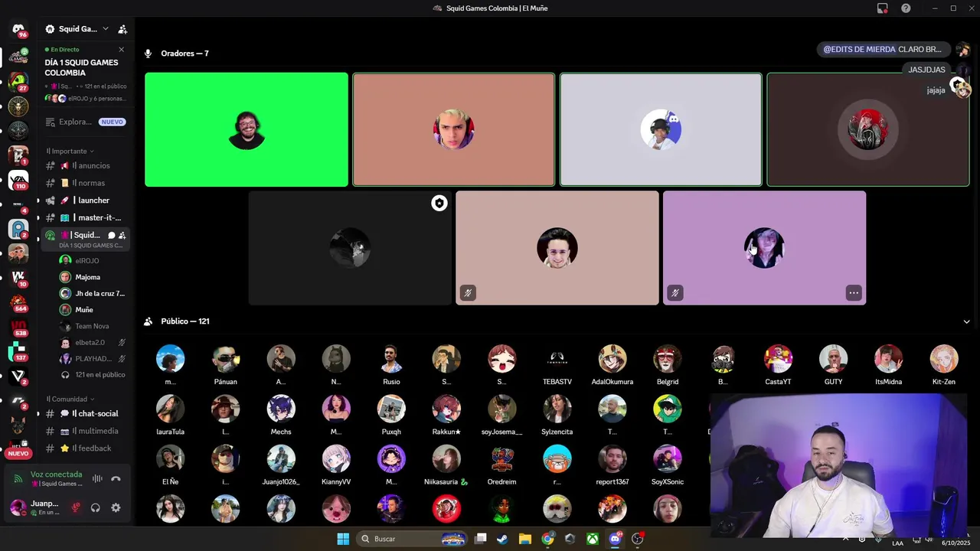The width and height of the screenshot is (980, 551).
Task: Open the anuncios channel
Action: pos(85,165)
